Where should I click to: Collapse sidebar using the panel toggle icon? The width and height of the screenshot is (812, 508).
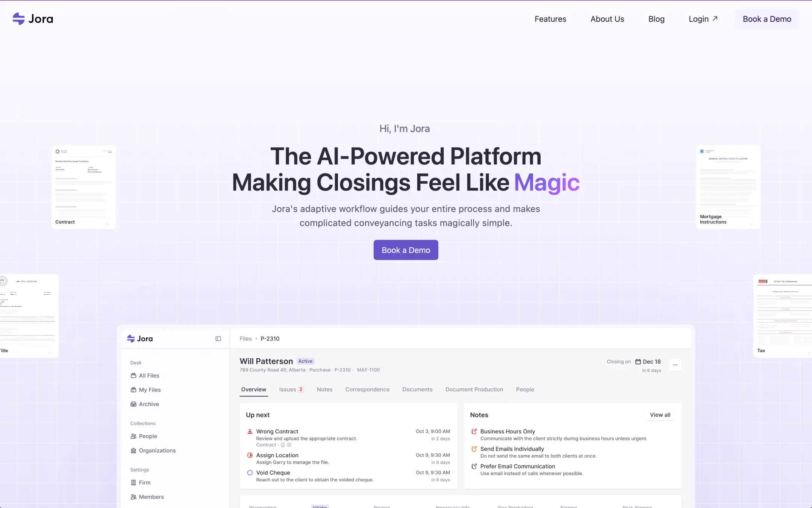218,339
